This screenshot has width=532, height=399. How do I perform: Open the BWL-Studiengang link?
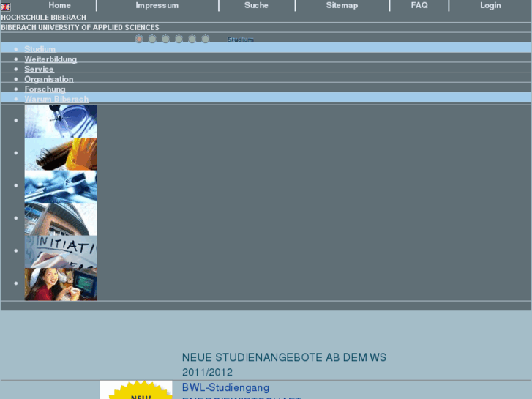tap(225, 387)
